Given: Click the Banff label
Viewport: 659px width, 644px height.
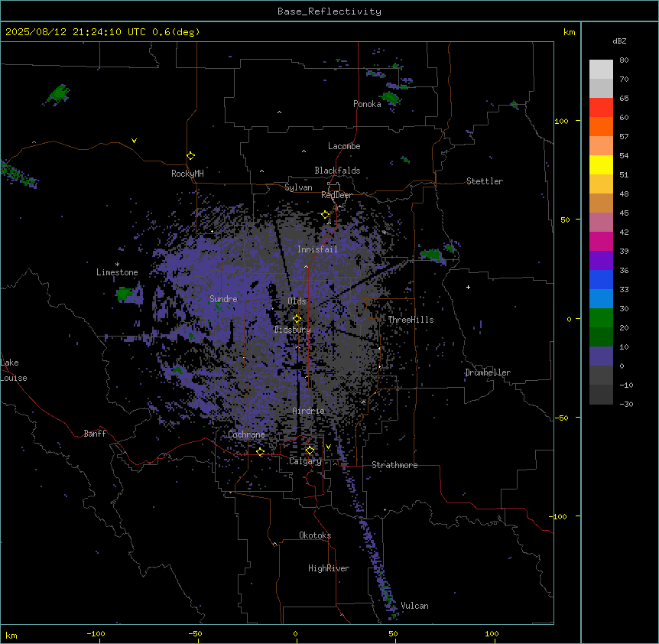Looking at the screenshot, I should tap(95, 434).
